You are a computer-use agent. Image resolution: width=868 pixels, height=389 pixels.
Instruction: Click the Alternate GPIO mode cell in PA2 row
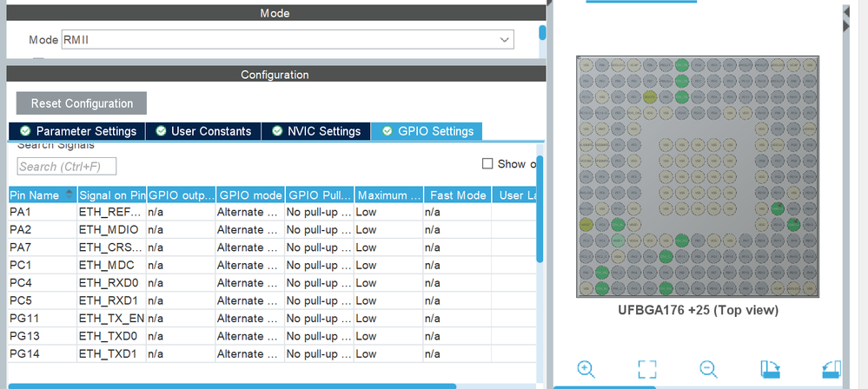coord(250,229)
